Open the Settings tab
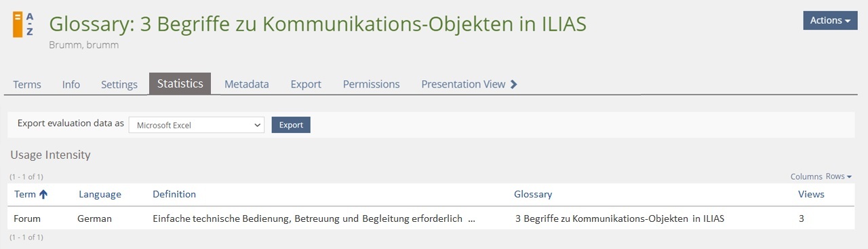 coord(119,84)
